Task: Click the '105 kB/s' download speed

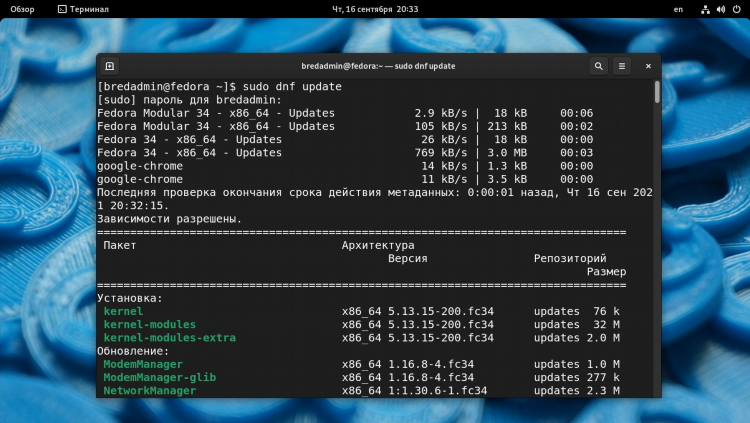Action: point(441,126)
